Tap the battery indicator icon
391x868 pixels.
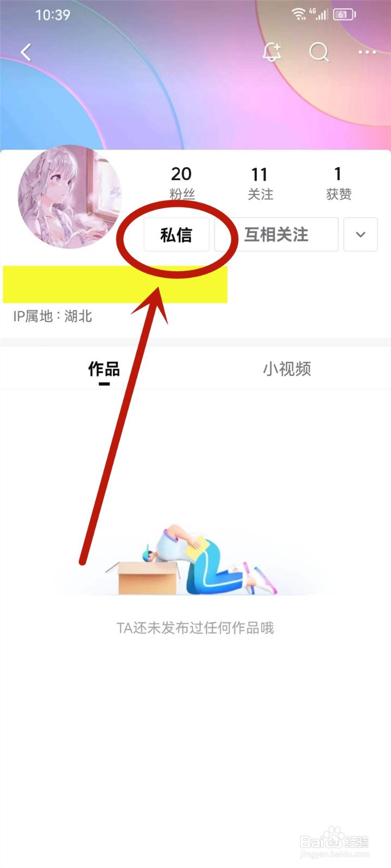tap(344, 15)
